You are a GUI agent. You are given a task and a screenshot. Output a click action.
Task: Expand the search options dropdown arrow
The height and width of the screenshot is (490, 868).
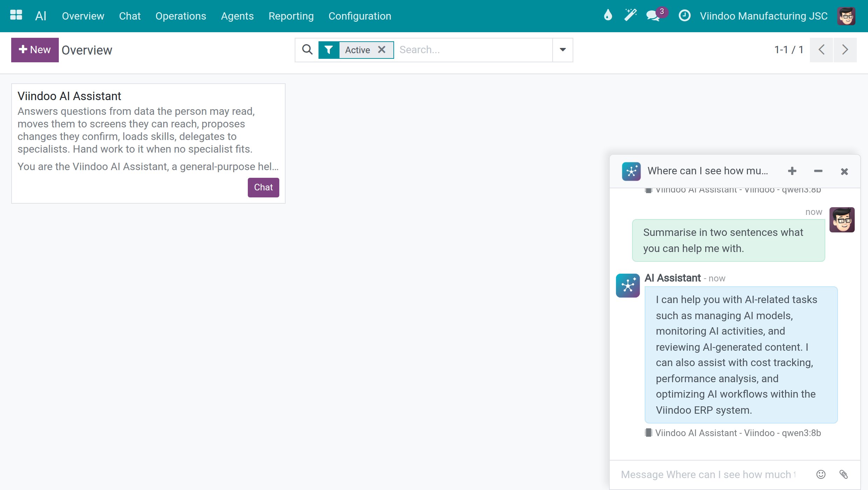click(563, 50)
